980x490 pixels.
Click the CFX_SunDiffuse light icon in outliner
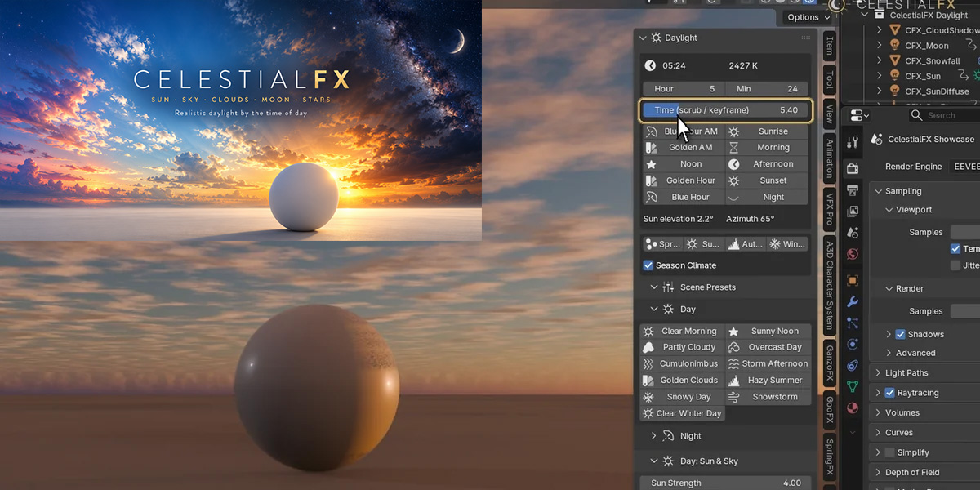click(894, 91)
